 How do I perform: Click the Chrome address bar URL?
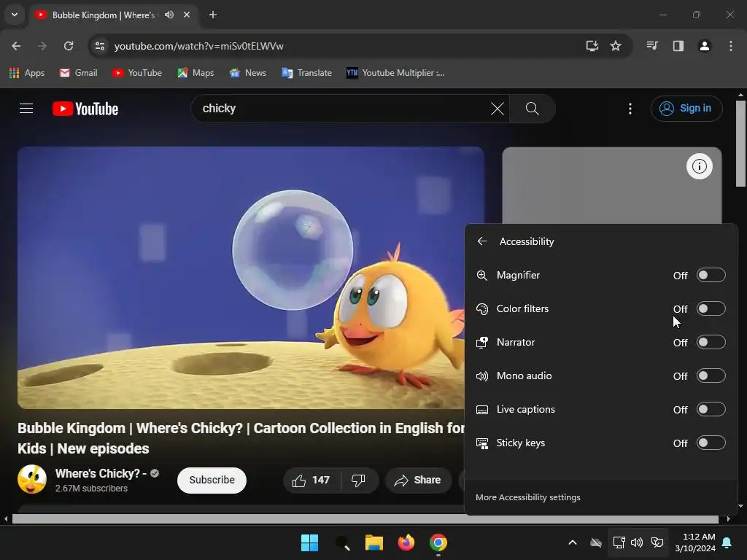click(x=198, y=46)
